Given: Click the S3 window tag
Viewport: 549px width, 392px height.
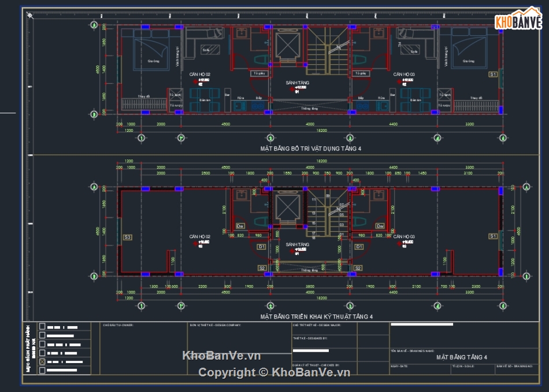Looking at the screenshot, I should click(x=128, y=237).
